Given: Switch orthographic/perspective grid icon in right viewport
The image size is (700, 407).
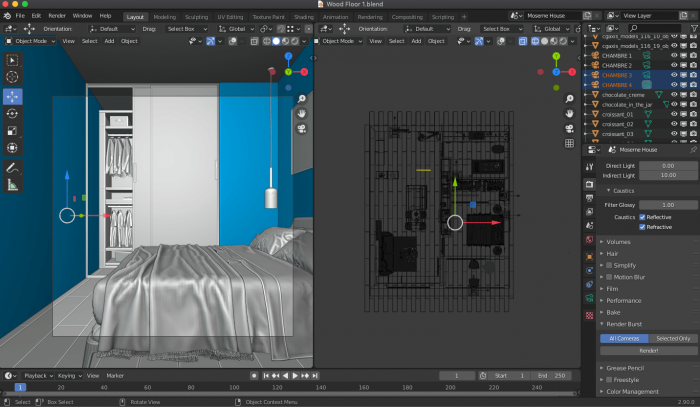Looking at the screenshot, I should (x=569, y=143).
